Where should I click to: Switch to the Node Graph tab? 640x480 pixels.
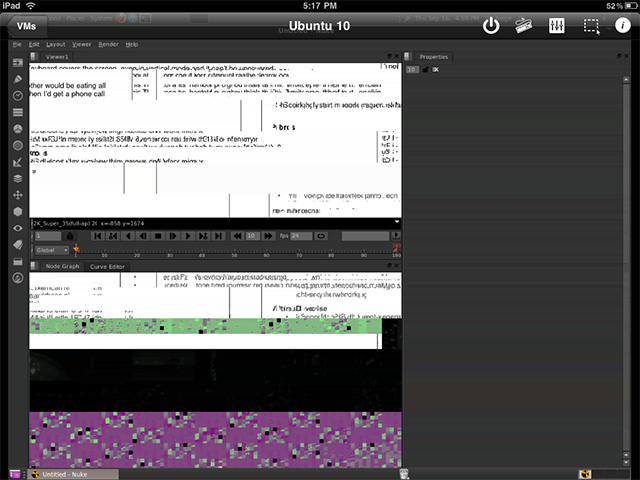pos(62,266)
